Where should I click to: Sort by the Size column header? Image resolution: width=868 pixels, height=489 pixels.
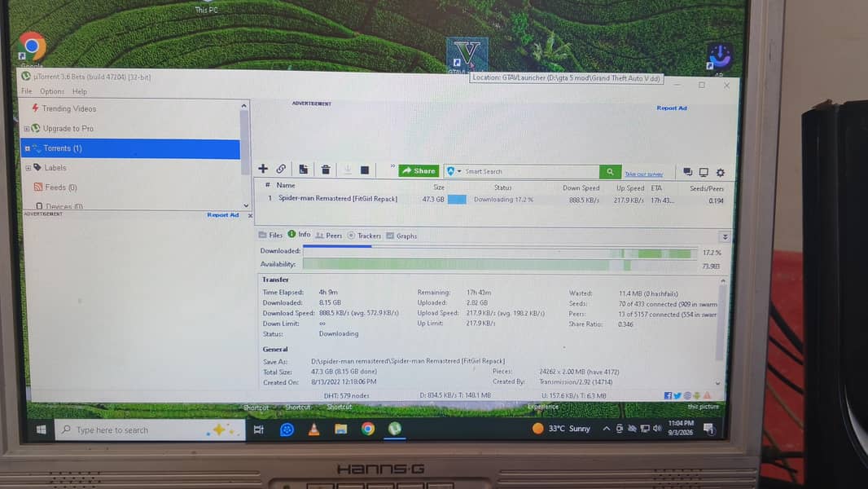[x=439, y=187]
